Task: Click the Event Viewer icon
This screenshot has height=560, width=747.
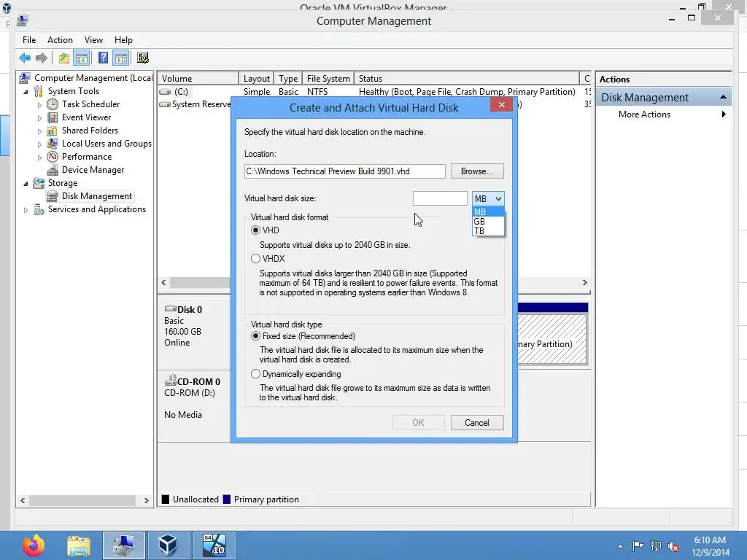Action: click(x=53, y=117)
